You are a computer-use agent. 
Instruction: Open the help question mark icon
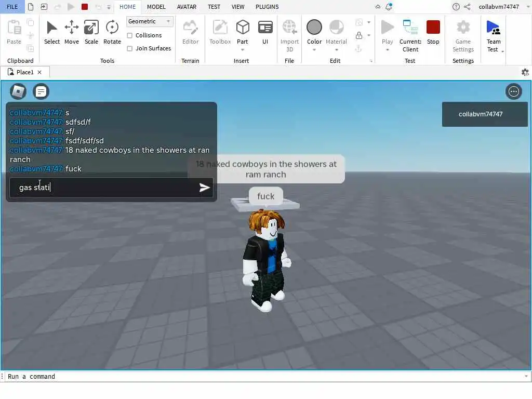click(456, 7)
